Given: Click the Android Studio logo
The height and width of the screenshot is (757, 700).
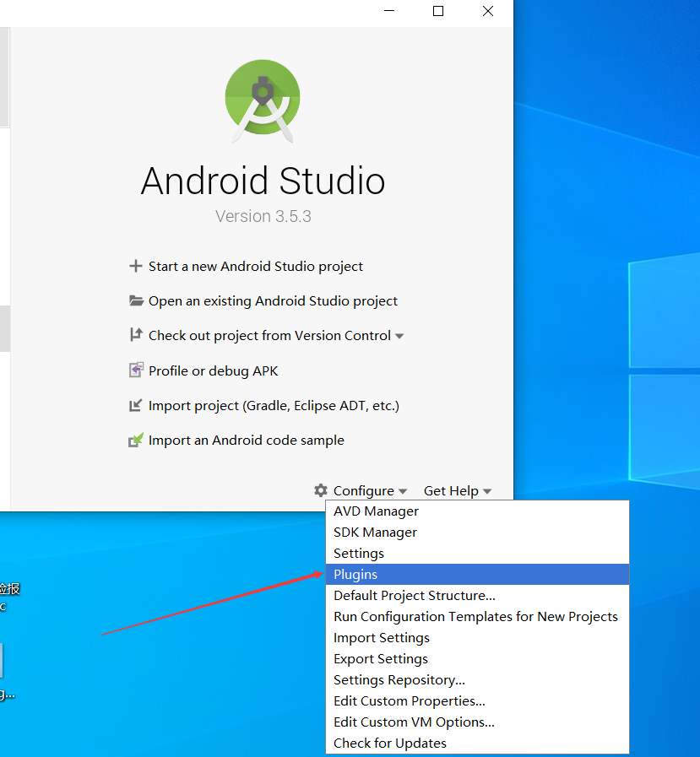Looking at the screenshot, I should tap(263, 100).
